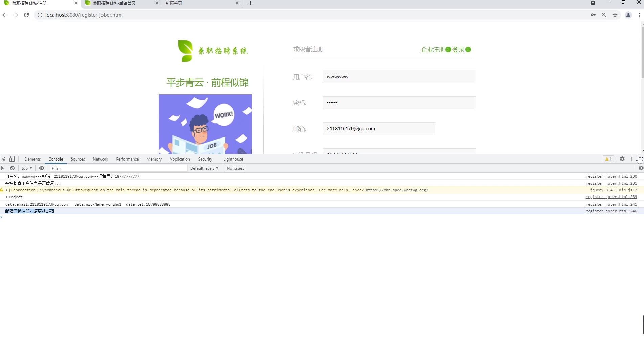
Task: Expand the Deprecation warning message
Action: pos(7,190)
